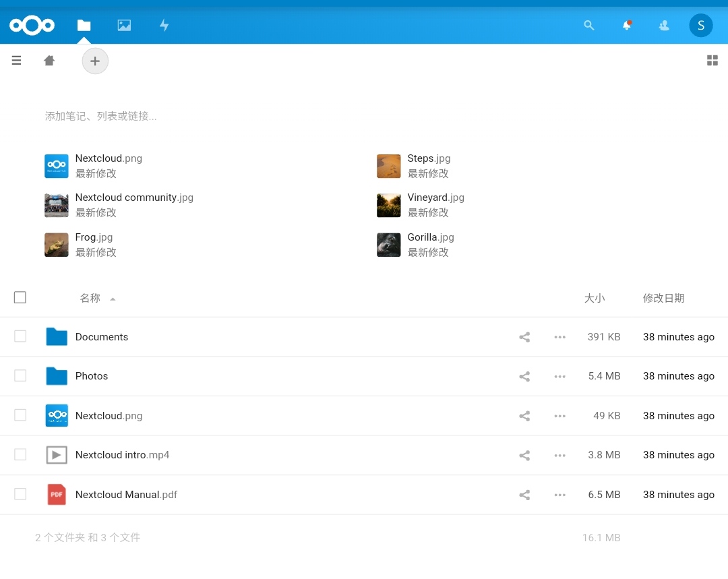Click the Steps.jpg thumbnail in recent files
728x579 pixels.
pos(389,166)
